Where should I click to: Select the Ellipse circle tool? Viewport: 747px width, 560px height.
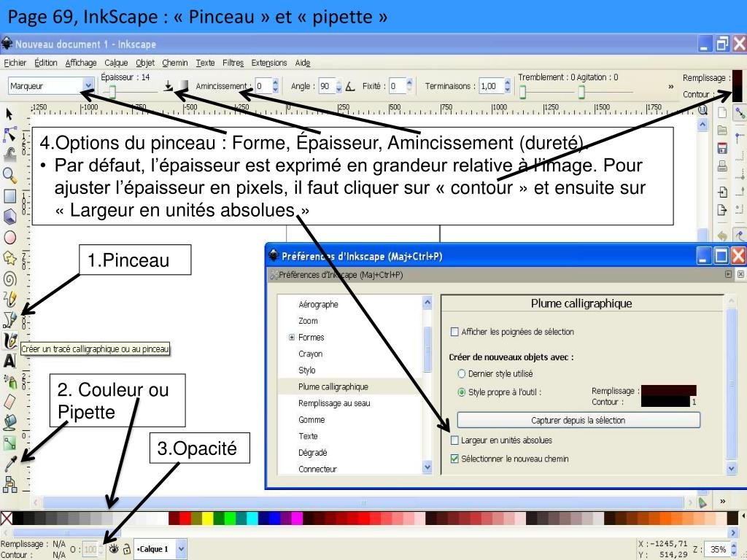tap(9, 237)
